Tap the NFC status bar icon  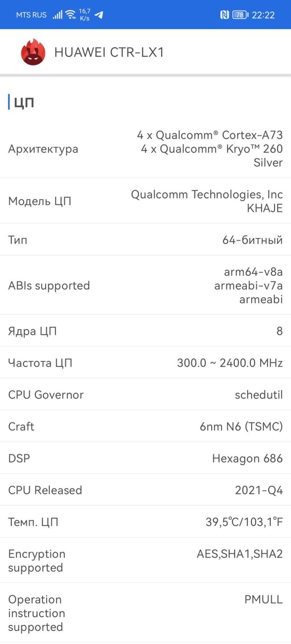tap(224, 15)
